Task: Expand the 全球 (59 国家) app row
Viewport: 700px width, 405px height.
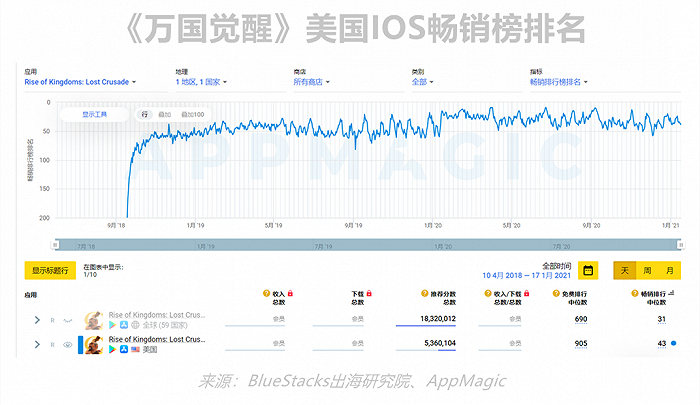Action: (37, 320)
